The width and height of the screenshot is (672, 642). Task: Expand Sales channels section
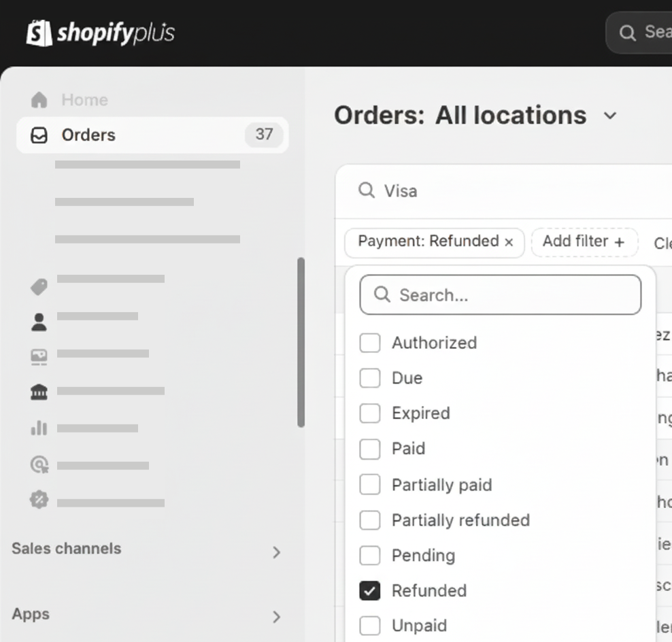276,552
